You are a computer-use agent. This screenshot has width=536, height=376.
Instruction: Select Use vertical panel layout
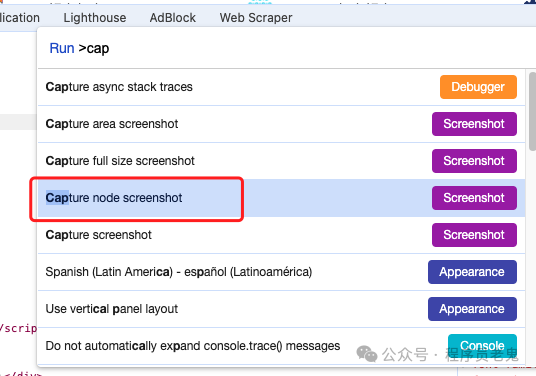coord(281,309)
